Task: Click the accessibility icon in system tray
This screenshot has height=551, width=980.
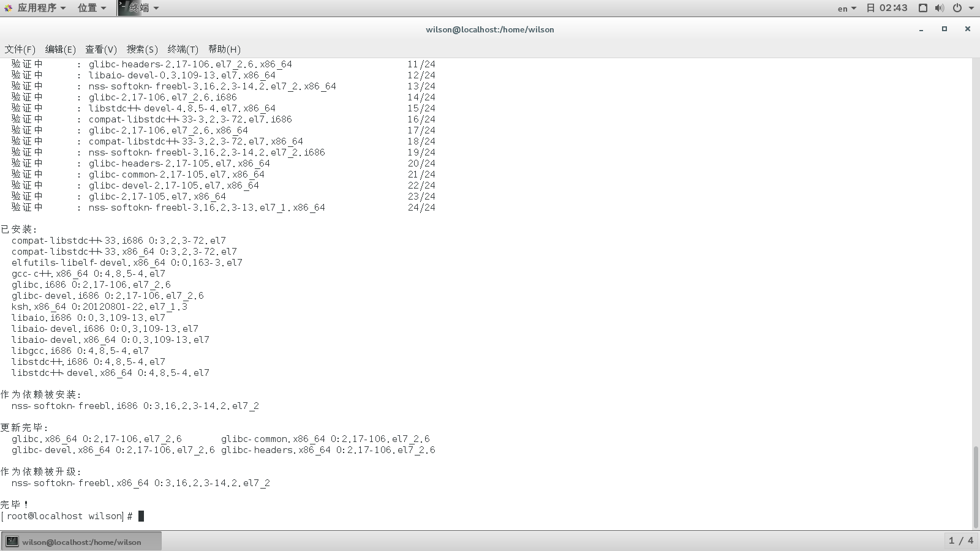Action: (x=923, y=8)
